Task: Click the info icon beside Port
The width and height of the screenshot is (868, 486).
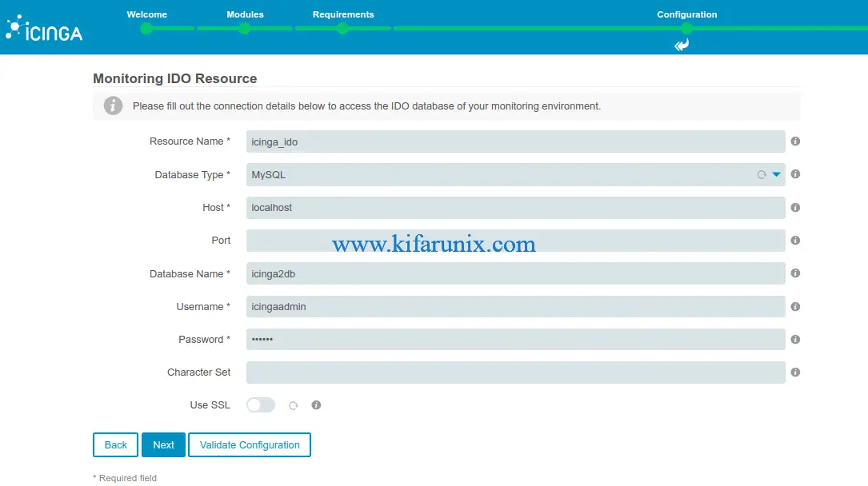Action: point(795,241)
